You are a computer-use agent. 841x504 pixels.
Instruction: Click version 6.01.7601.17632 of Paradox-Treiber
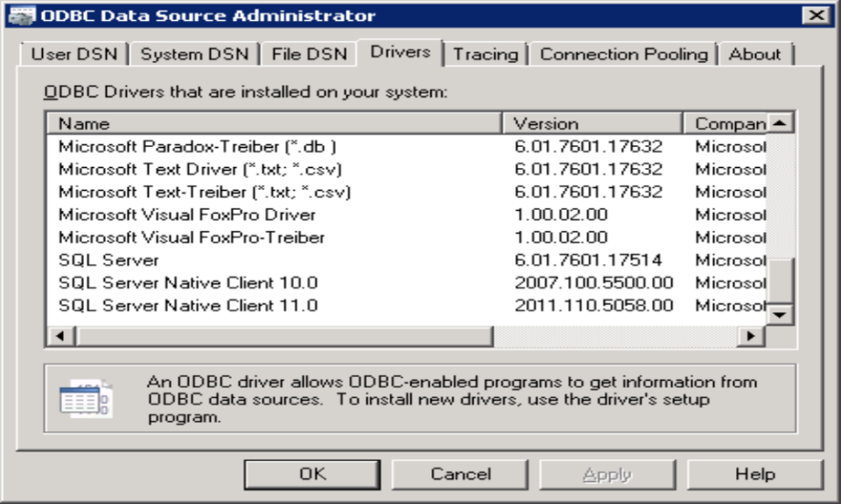pos(588,146)
